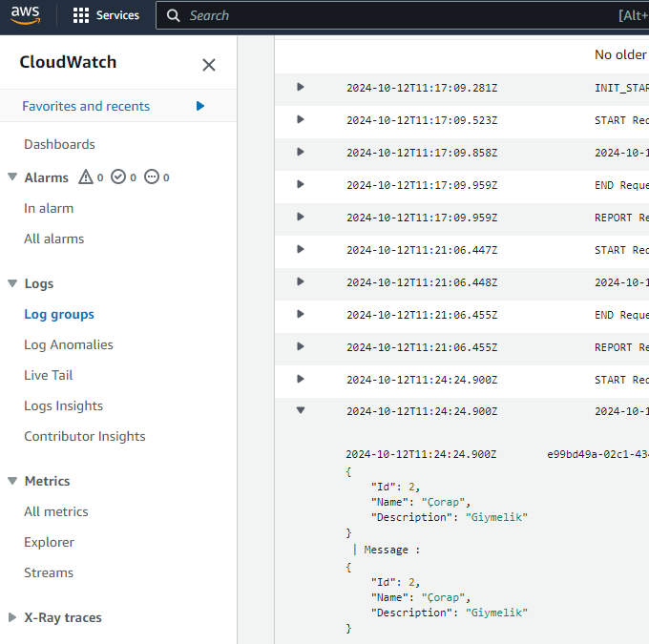This screenshot has width=649, height=644.
Task: Click the OK alarms checkmark icon
Action: 118,177
